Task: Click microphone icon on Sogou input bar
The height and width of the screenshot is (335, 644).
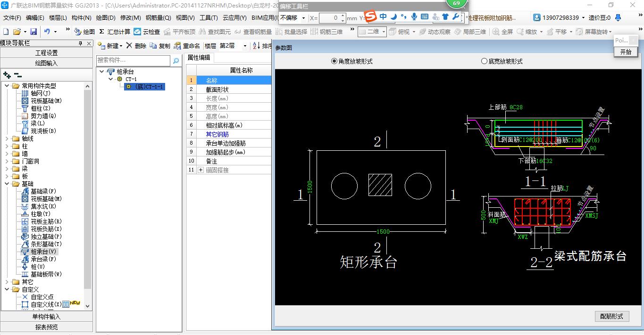Action: coord(414,17)
